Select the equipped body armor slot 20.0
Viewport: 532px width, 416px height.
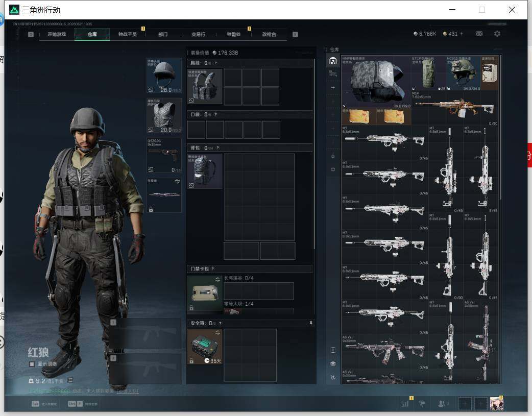[164, 116]
